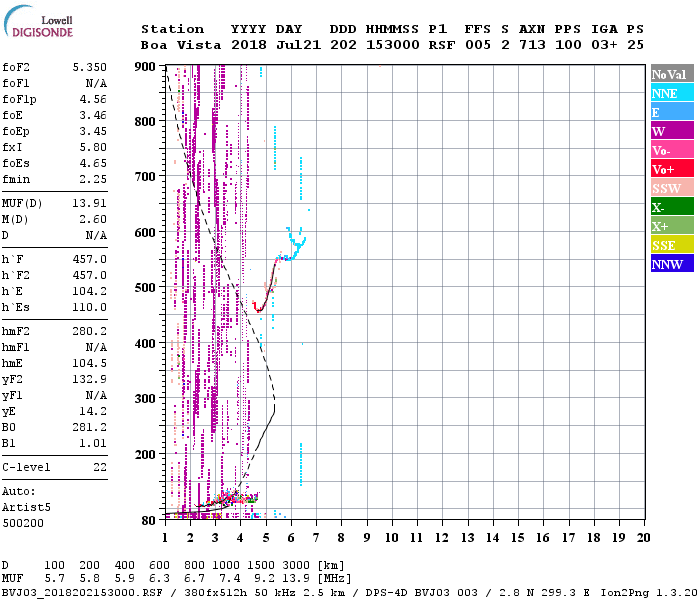This screenshot has height=600, width=700.
Task: Click the RSF program value
Action: point(442,45)
